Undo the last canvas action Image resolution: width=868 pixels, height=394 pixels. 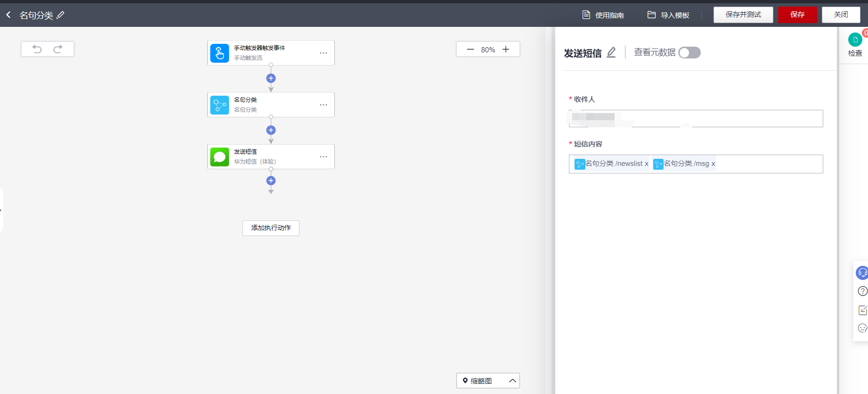point(37,49)
